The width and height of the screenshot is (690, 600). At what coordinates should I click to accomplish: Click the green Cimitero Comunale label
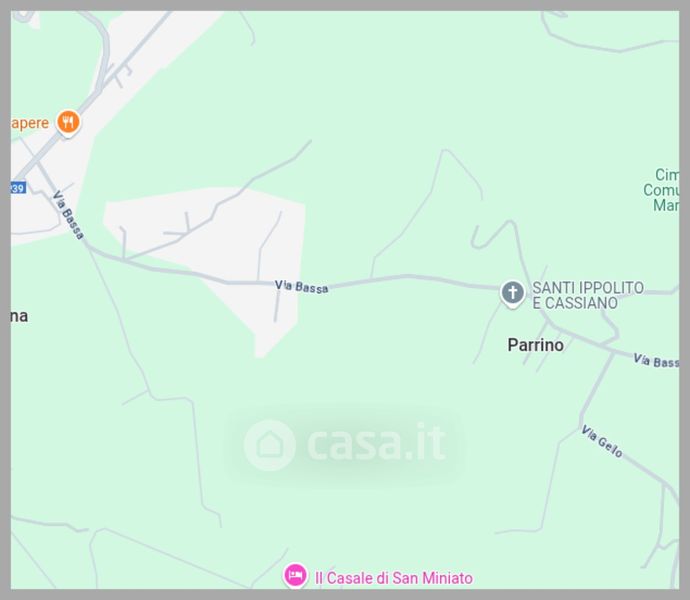pyautogui.click(x=661, y=190)
